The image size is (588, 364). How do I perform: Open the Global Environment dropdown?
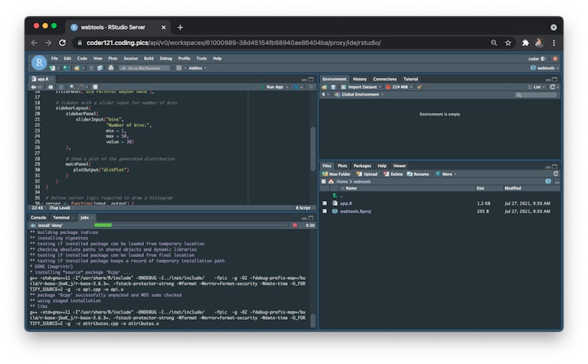[359, 94]
